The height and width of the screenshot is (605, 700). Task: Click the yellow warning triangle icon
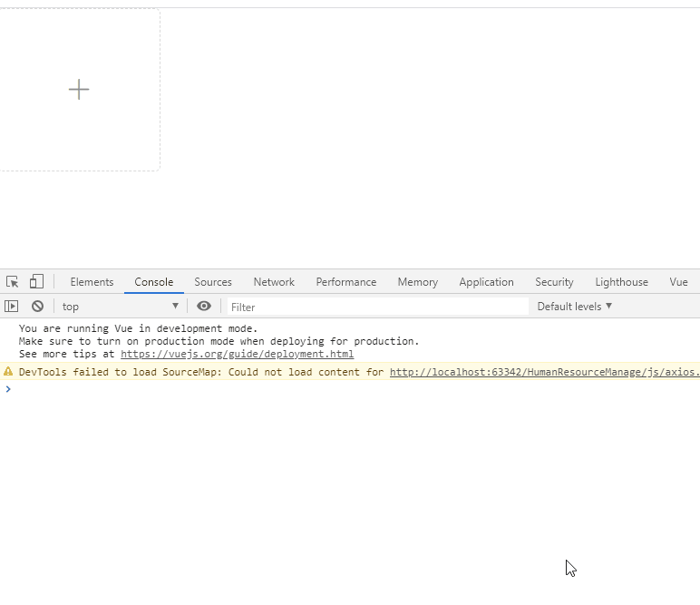point(8,371)
